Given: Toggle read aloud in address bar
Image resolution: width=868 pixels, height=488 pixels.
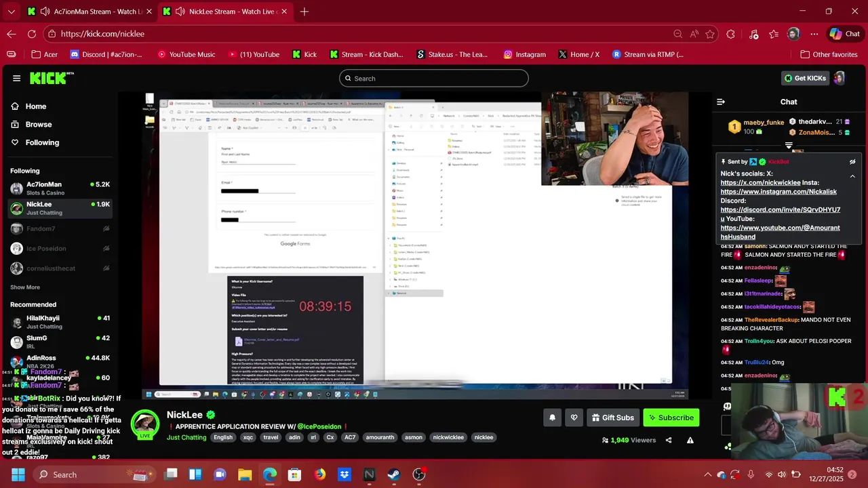Looking at the screenshot, I should click(x=694, y=34).
